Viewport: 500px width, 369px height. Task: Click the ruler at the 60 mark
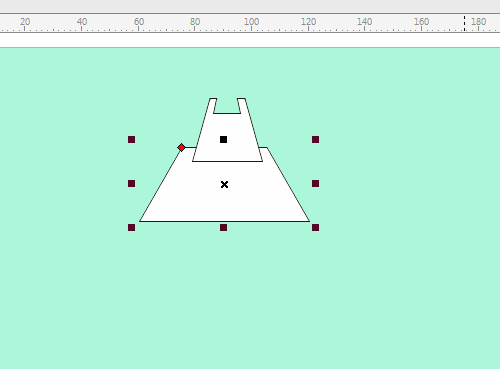(x=139, y=22)
